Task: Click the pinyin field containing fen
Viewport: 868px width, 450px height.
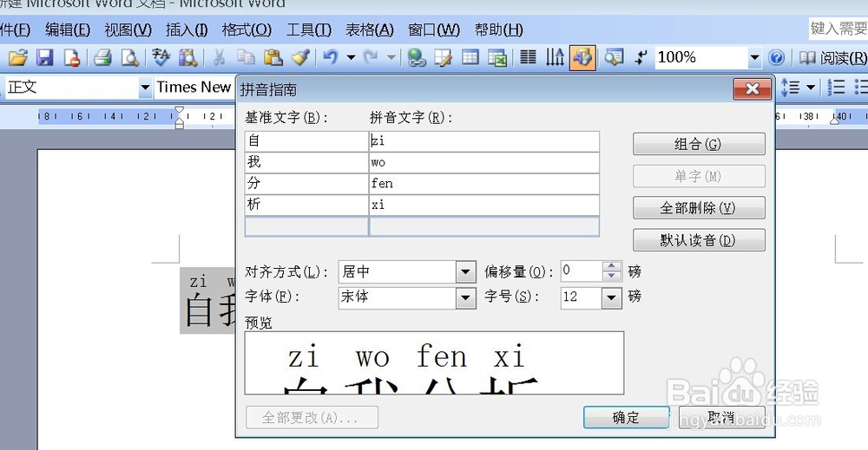Action: point(483,184)
